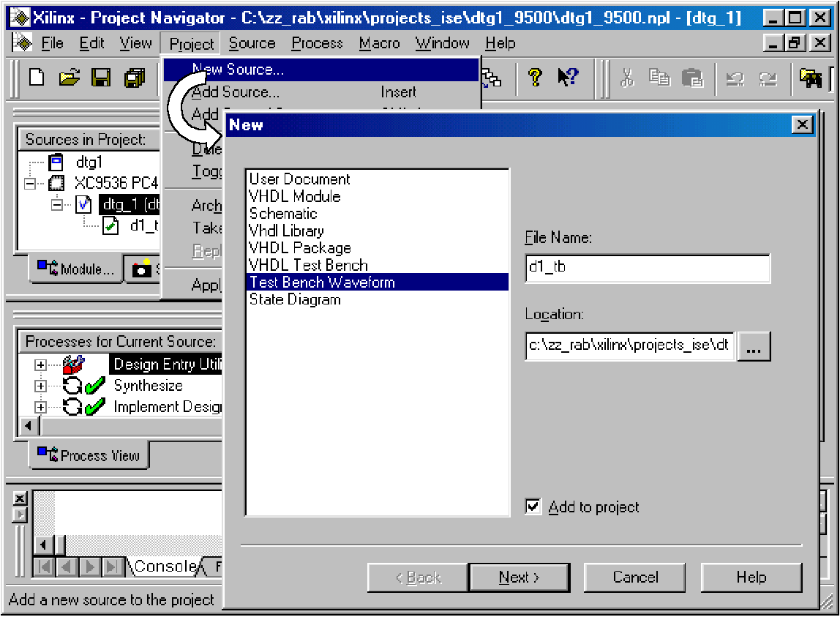Select VHDL Module source type

point(378,196)
